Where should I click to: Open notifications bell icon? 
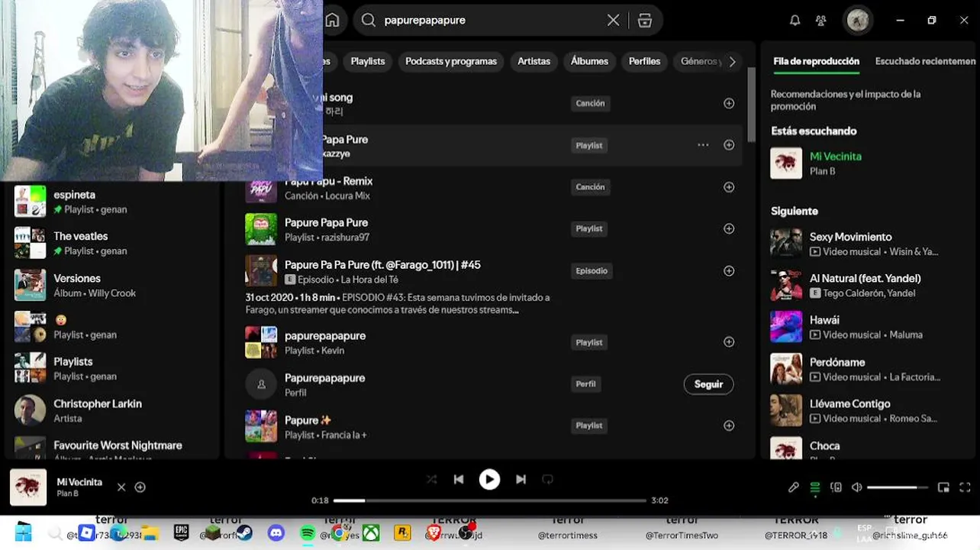795,21
